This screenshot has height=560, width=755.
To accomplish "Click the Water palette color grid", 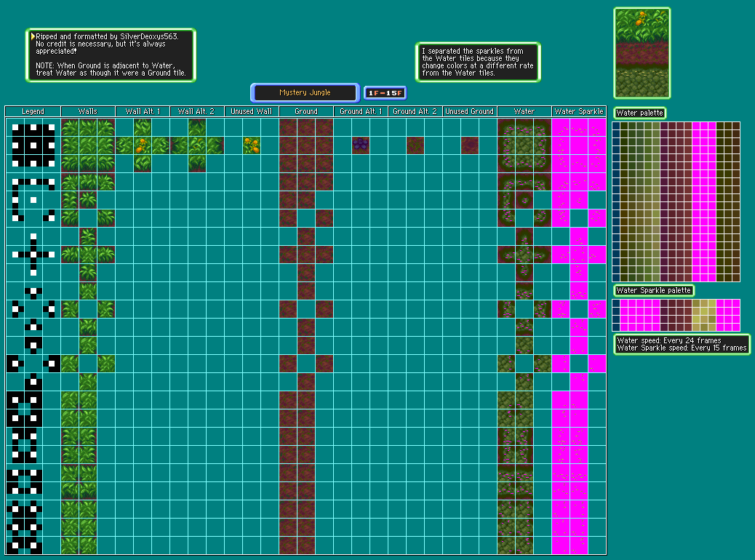I will [x=676, y=201].
